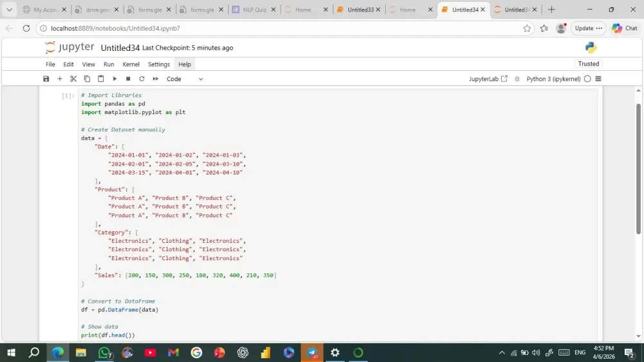Open the Run menu

tap(109, 64)
